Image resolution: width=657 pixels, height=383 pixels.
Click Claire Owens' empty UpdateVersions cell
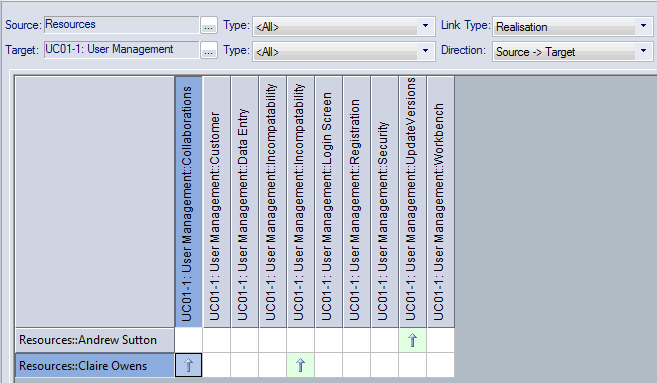pyautogui.click(x=413, y=365)
